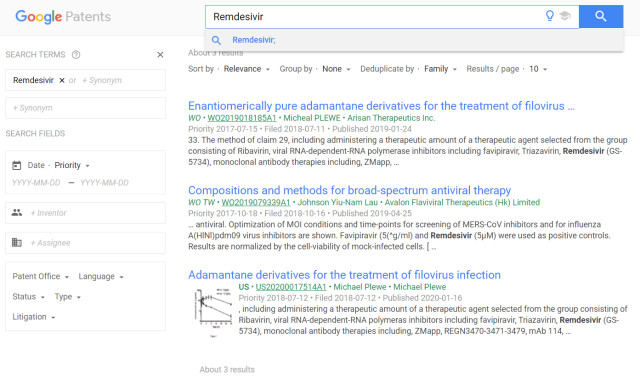Select the 'Remdesivir;' search suggestion

point(254,40)
